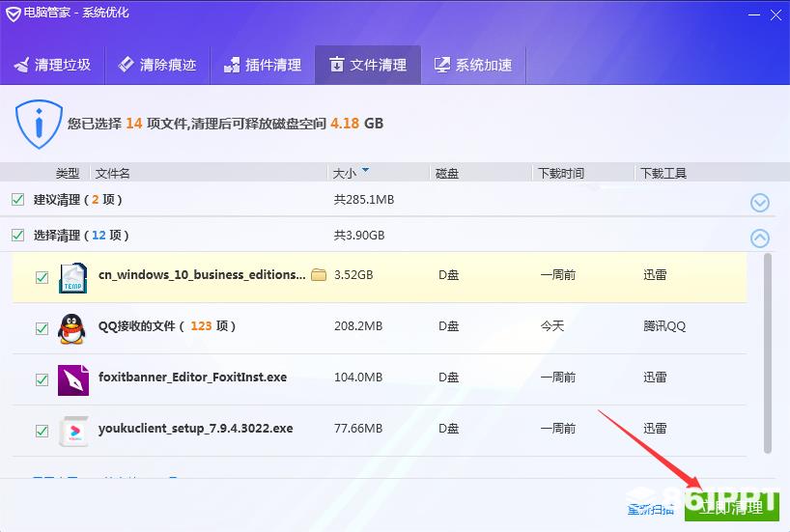Select youkuclient_setup_7.9.4.3022.exe file name
Image resolution: width=790 pixels, height=532 pixels.
pyautogui.click(x=195, y=429)
